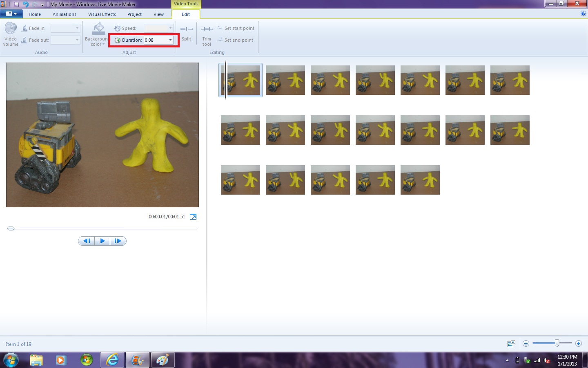This screenshot has width=588, height=368.
Task: Click the Redo arrow
Action: (x=34, y=4)
